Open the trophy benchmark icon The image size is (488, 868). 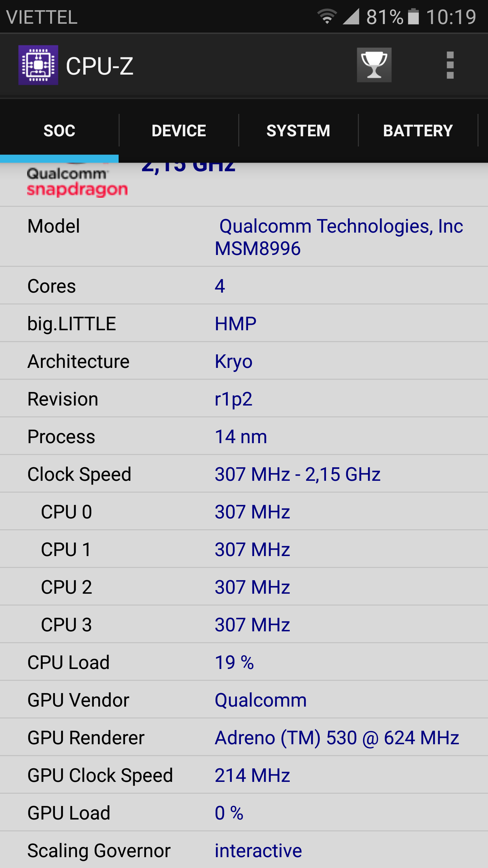tap(374, 65)
